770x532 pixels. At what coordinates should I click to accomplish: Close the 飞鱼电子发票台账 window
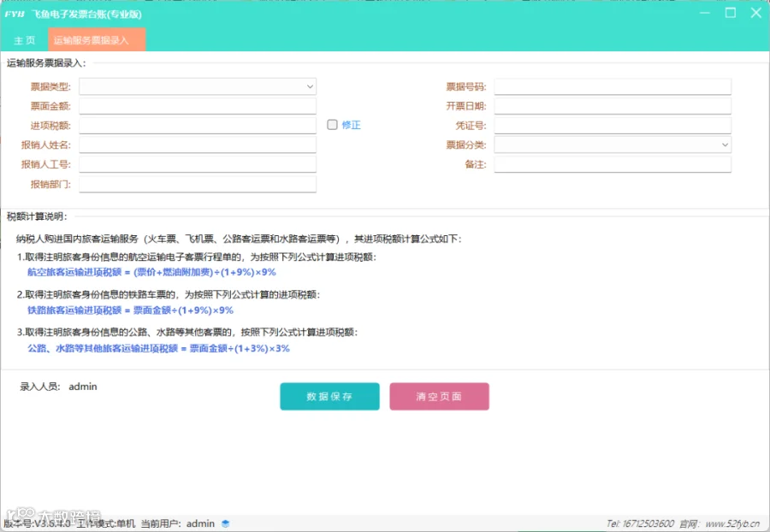tap(756, 13)
